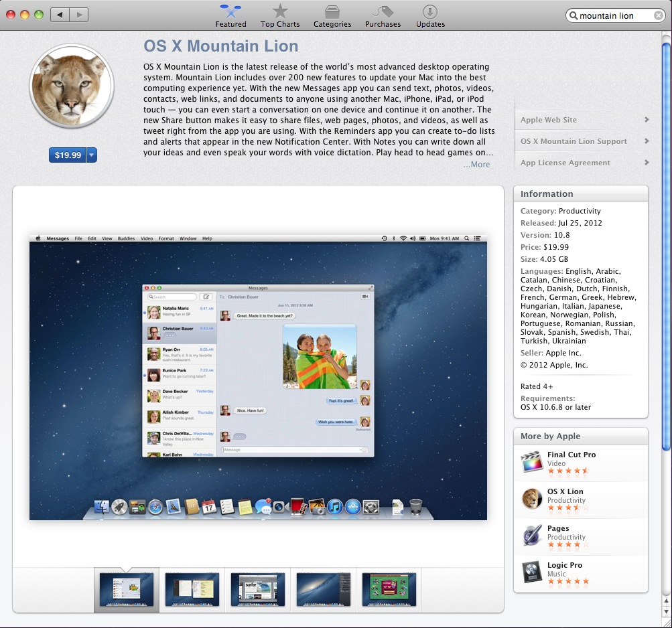
Task: Open Final Cut Pro app icon
Action: (x=532, y=463)
